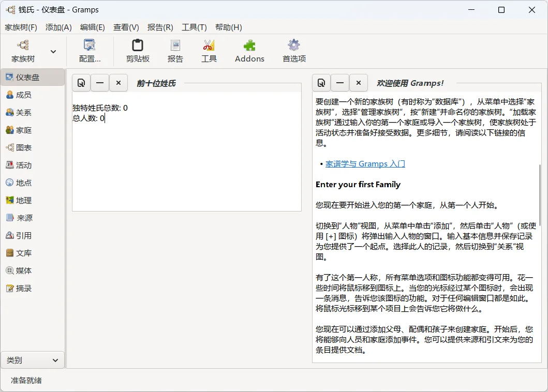
Task: Go to 地点 places view
Action: 33,183
